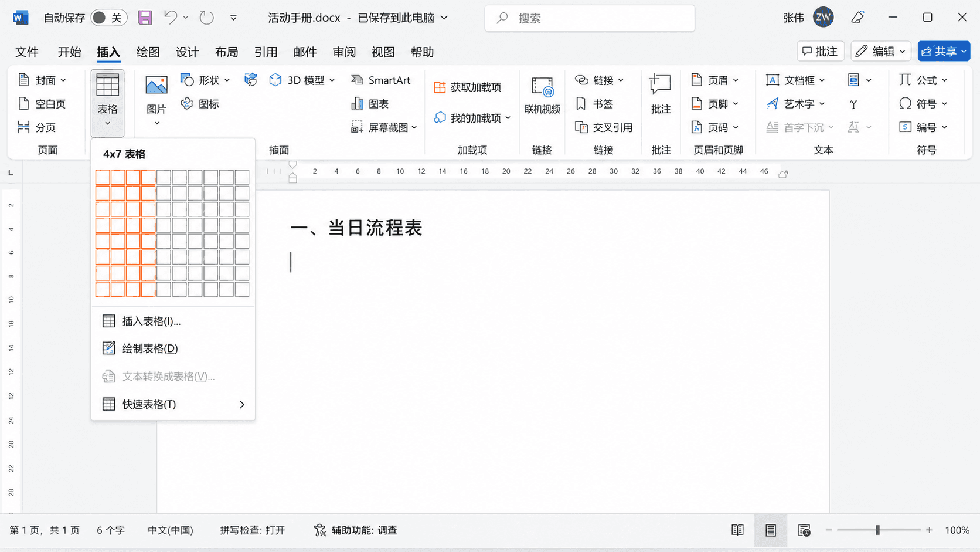
Task: Click the Comments (批注) button top right
Action: tap(820, 52)
